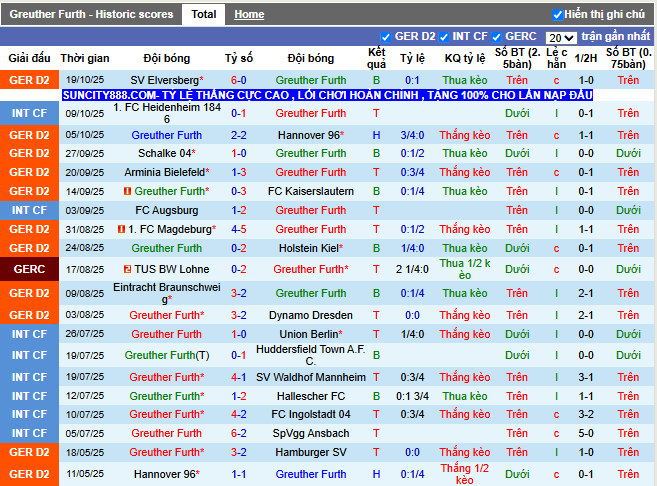This screenshot has height=486, width=657.
Task: Click the GER D2 badge for 11/05/25
Action: pos(29,474)
